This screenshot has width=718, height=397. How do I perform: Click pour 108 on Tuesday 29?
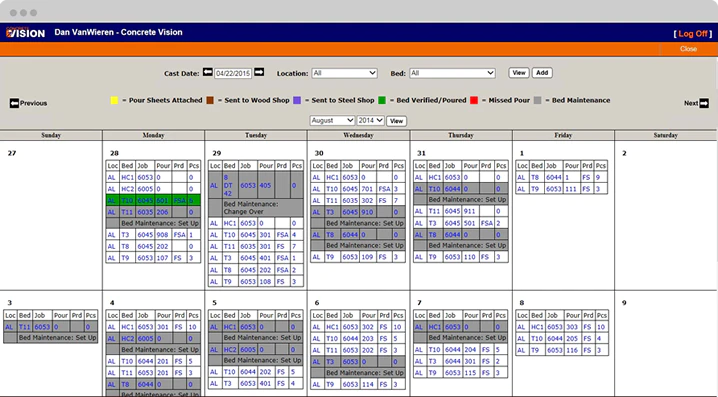tap(265, 282)
